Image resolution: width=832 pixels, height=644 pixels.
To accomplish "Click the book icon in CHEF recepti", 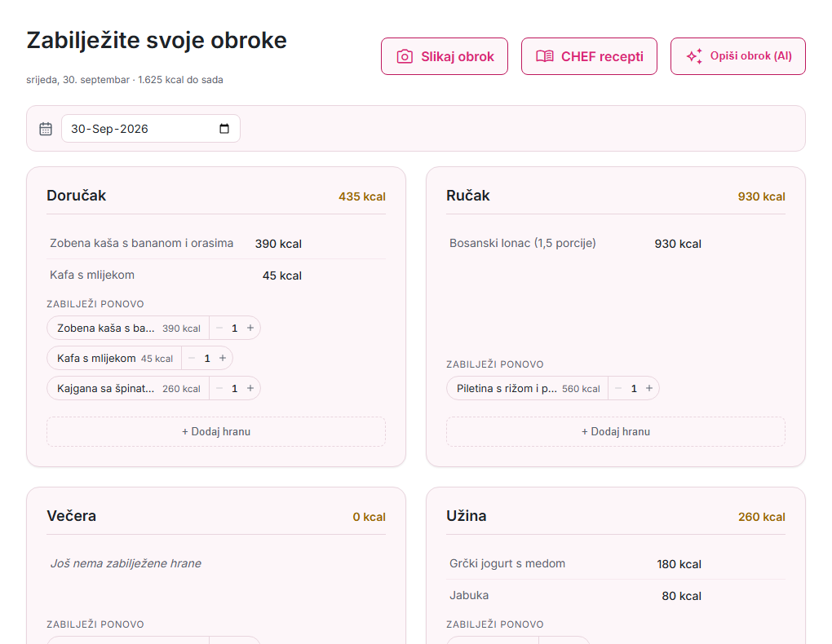I will pyautogui.click(x=544, y=56).
